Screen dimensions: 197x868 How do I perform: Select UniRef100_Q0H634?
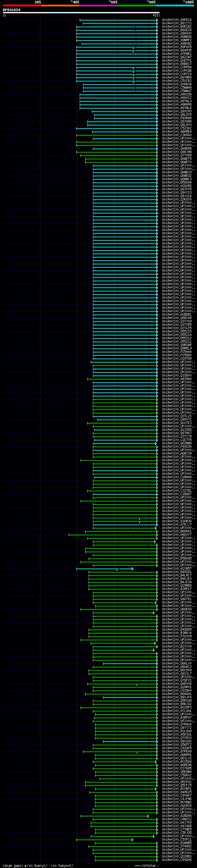pyautogui.click(x=176, y=84)
